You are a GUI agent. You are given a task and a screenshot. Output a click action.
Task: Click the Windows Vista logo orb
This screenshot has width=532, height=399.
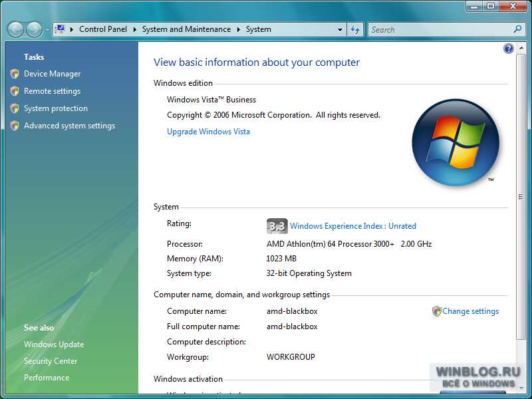[456, 142]
